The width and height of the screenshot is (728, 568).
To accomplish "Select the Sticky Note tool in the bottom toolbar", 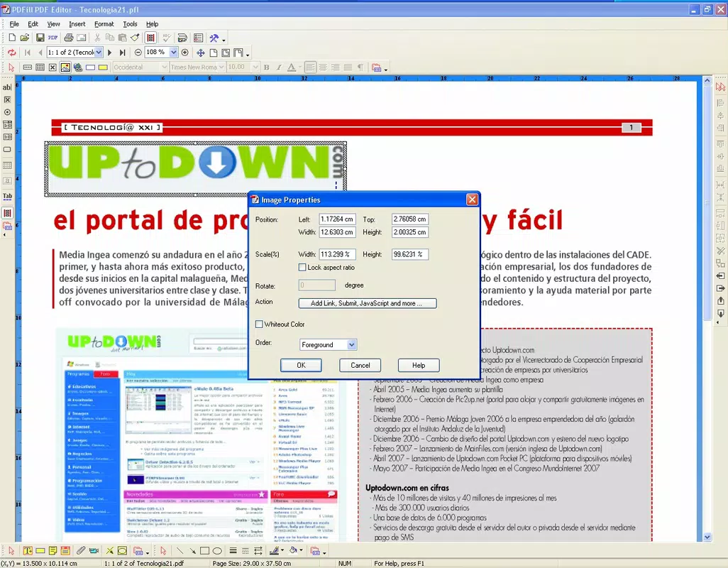I will [53, 551].
